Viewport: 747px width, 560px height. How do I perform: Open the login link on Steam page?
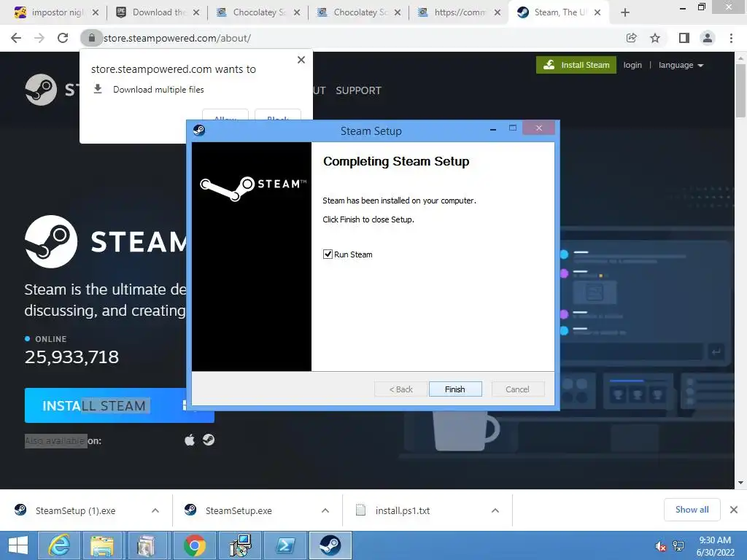[632, 65]
